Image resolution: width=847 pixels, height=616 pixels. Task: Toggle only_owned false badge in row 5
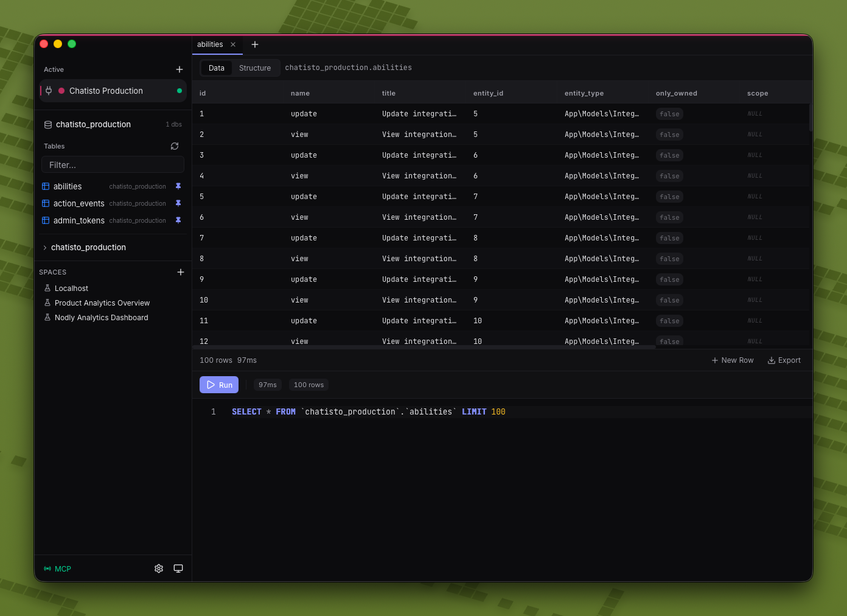point(669,197)
